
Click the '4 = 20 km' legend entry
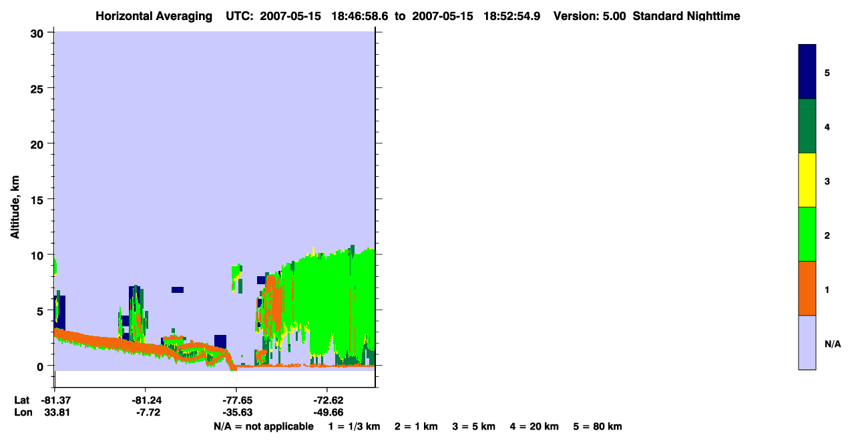pyautogui.click(x=534, y=426)
